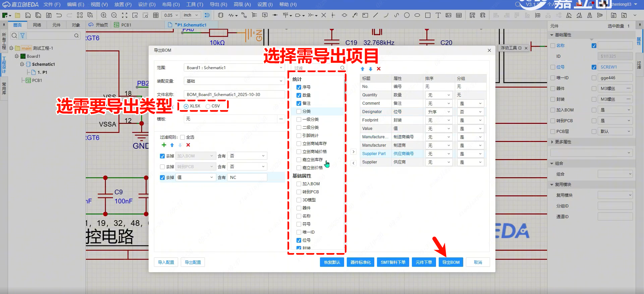The width and height of the screenshot is (644, 294).
Task: Open the 装配变量 基础 dropdown
Action: click(x=234, y=81)
